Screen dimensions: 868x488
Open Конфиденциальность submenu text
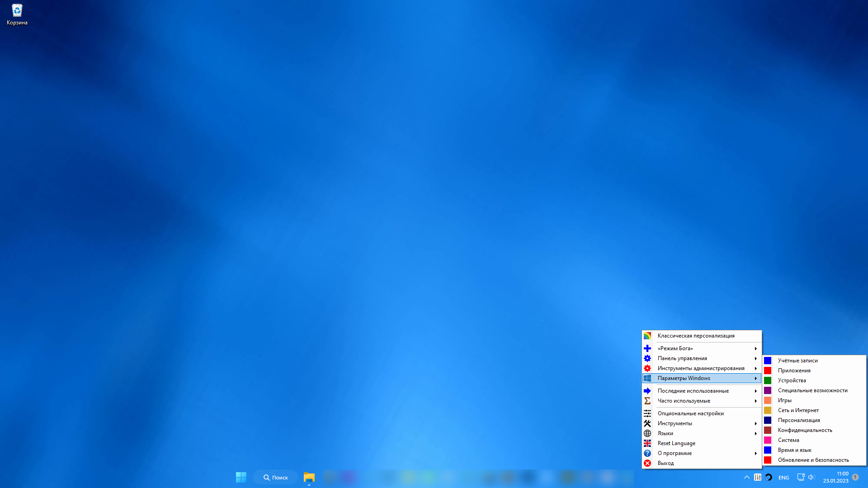pyautogui.click(x=805, y=430)
